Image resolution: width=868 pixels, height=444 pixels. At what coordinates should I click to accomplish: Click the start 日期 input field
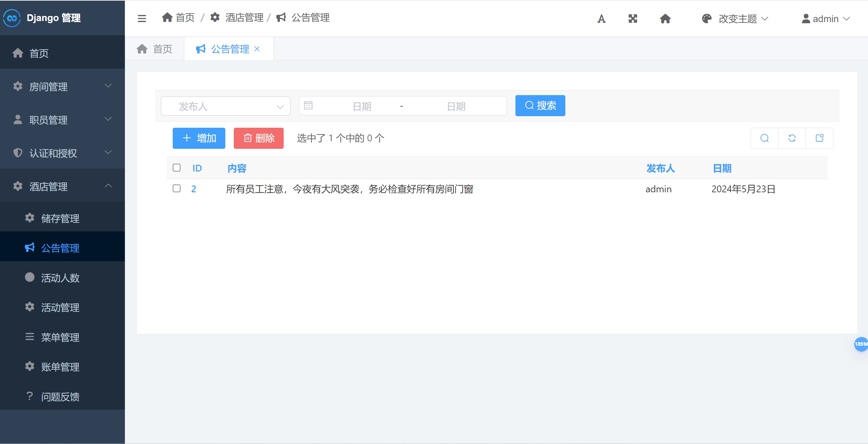(x=362, y=106)
